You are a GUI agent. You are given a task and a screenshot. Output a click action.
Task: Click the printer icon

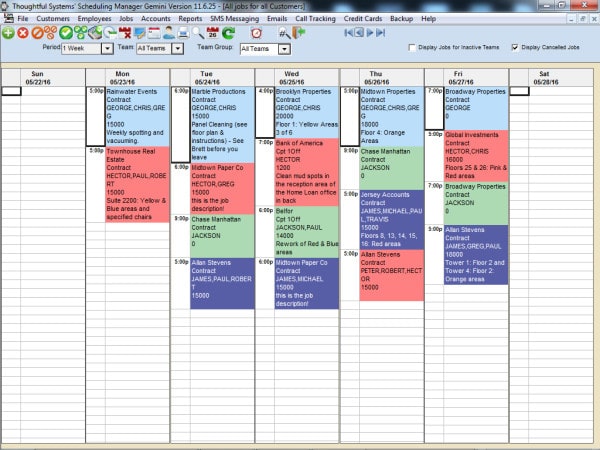tap(183, 33)
